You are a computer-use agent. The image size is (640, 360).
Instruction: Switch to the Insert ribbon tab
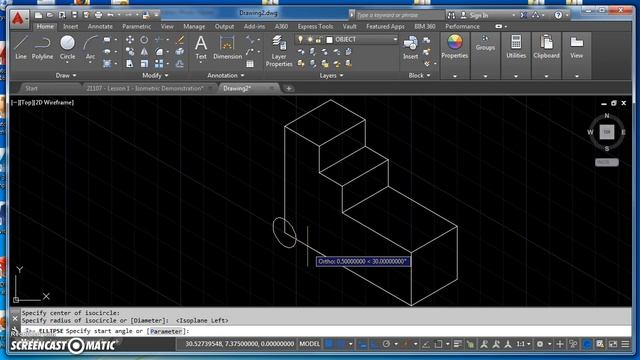(x=70, y=27)
